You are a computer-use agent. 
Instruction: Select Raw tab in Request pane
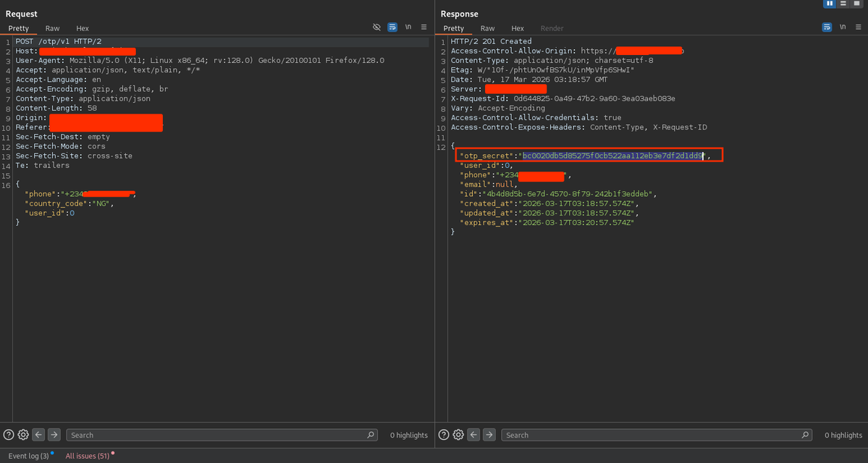click(53, 28)
